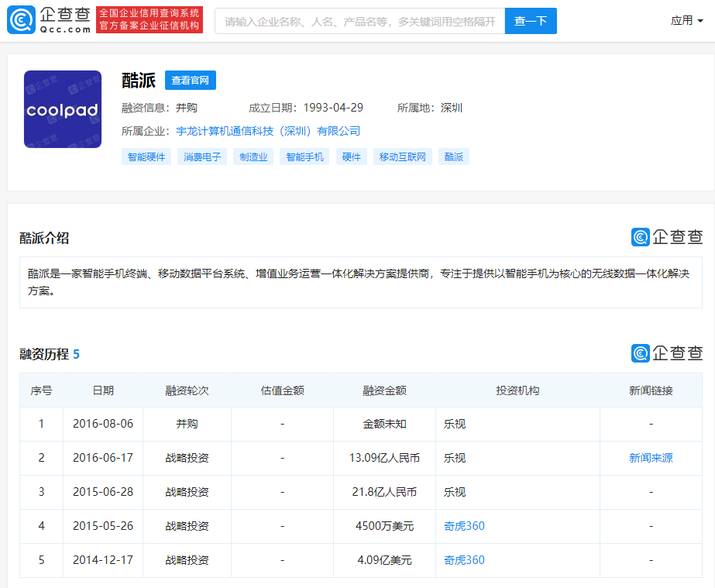Click the 融资信息 并购 text
This screenshot has height=588, width=715.
coord(159,108)
